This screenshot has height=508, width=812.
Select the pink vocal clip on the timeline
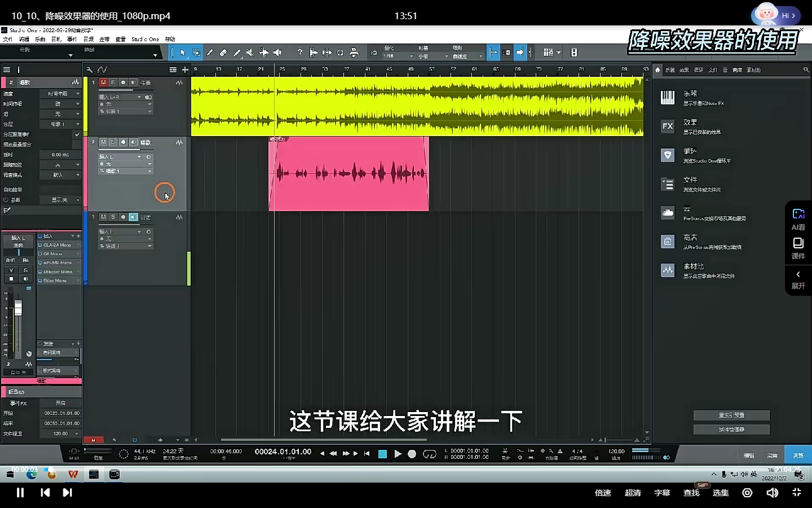[348, 175]
